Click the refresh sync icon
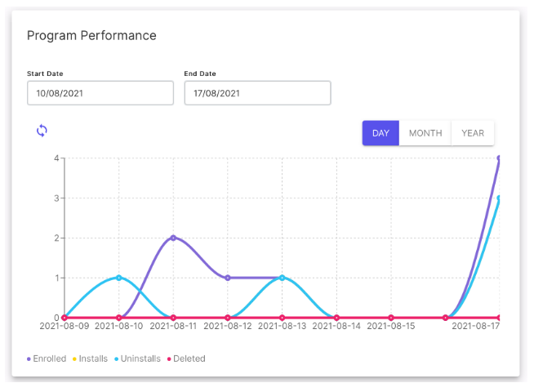534x392 pixels. (42, 131)
